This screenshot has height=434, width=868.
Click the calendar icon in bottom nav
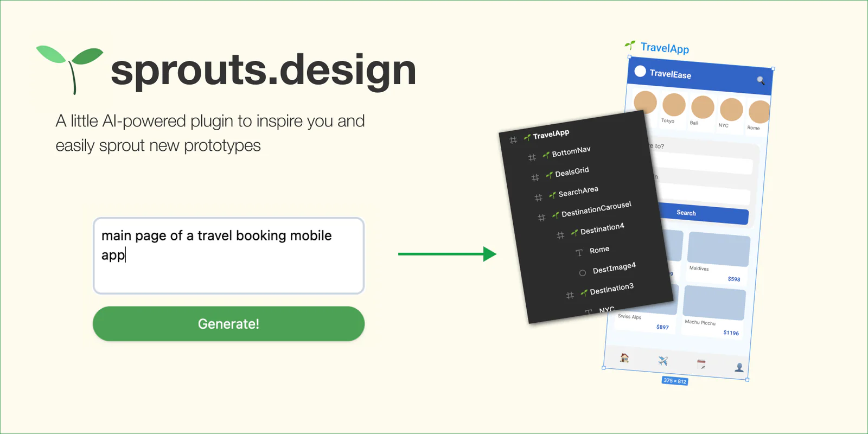701,364
